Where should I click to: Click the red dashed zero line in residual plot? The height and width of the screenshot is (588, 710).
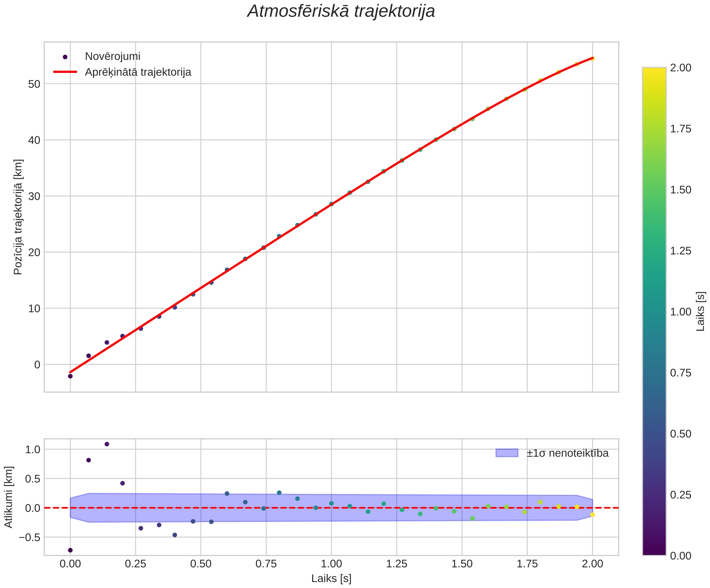pyautogui.click(x=331, y=508)
